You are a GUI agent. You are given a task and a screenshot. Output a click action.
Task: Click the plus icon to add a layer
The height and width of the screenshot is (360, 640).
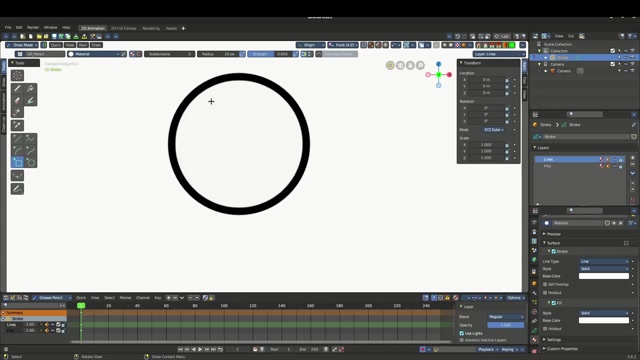pos(633,158)
